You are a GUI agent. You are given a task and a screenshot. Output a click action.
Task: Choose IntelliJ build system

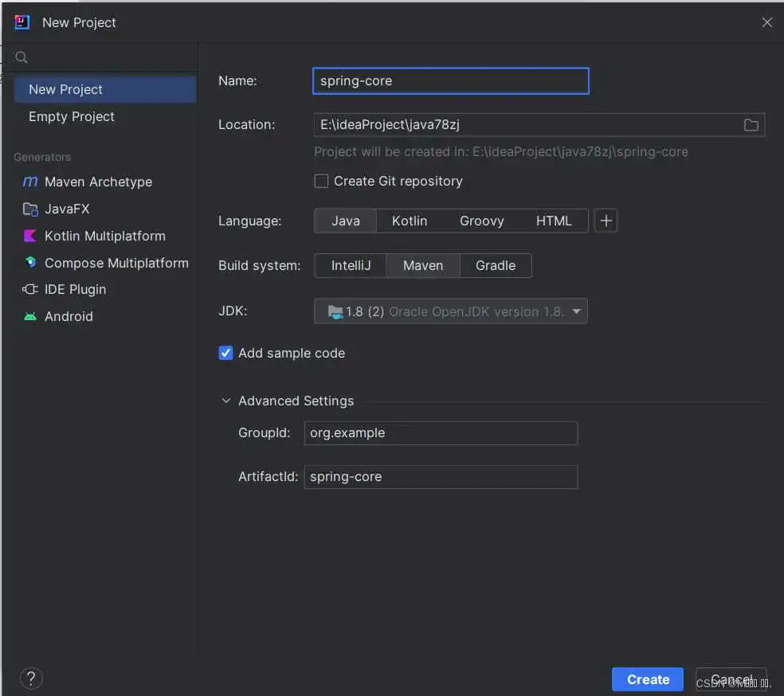(x=351, y=265)
